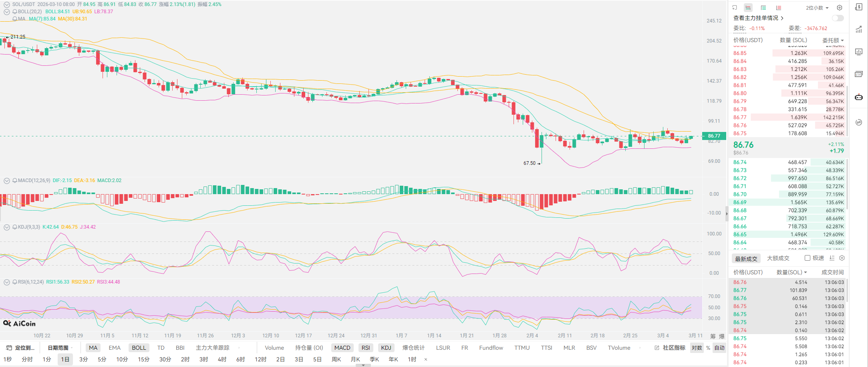Open recent trades settings hexagon icon
868x367 pixels.
pyautogui.click(x=842, y=258)
